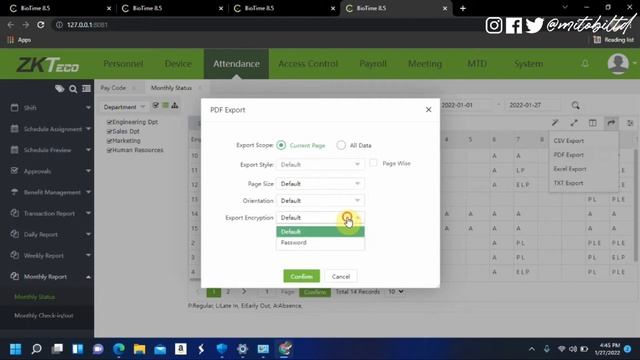Screen dimensions: 640x360
Task: Choose Password in Export Encryption list
Action: [320, 242]
